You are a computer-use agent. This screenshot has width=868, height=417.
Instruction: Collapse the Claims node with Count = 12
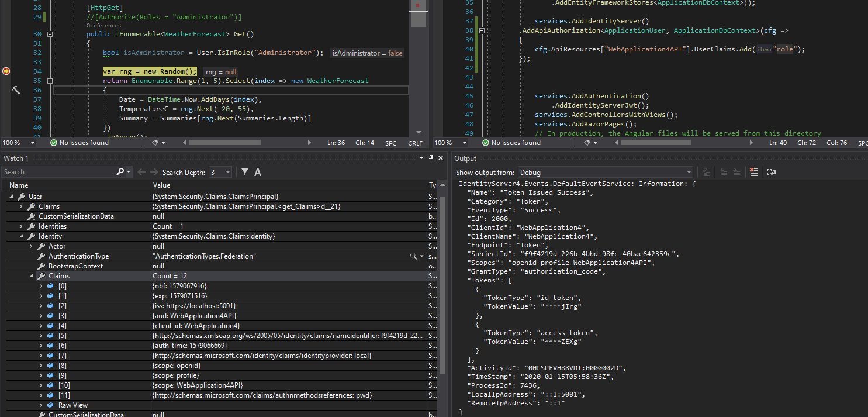pyautogui.click(x=32, y=276)
